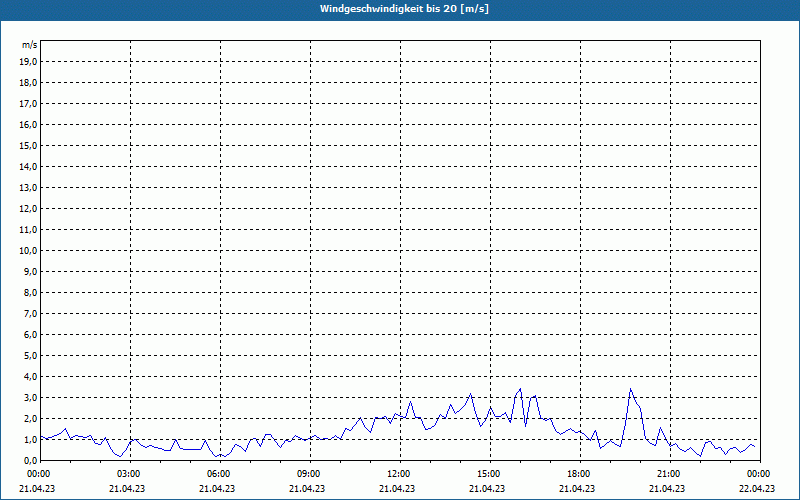800x500 pixels.
Task: Click the wind speed peak near 14:20
Action: point(470,394)
